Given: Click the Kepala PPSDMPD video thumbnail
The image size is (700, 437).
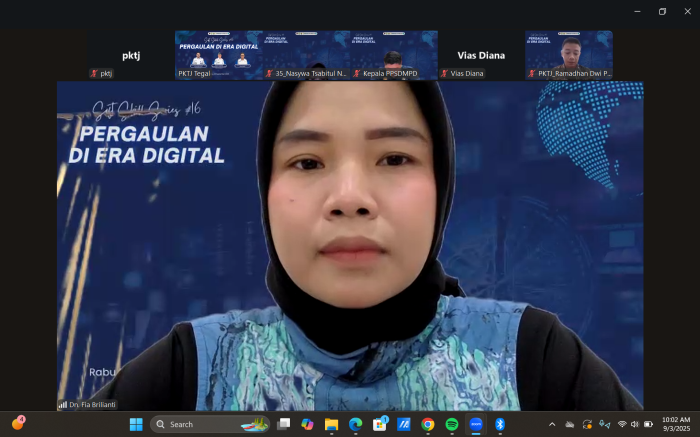Looking at the screenshot, I should pos(393,55).
